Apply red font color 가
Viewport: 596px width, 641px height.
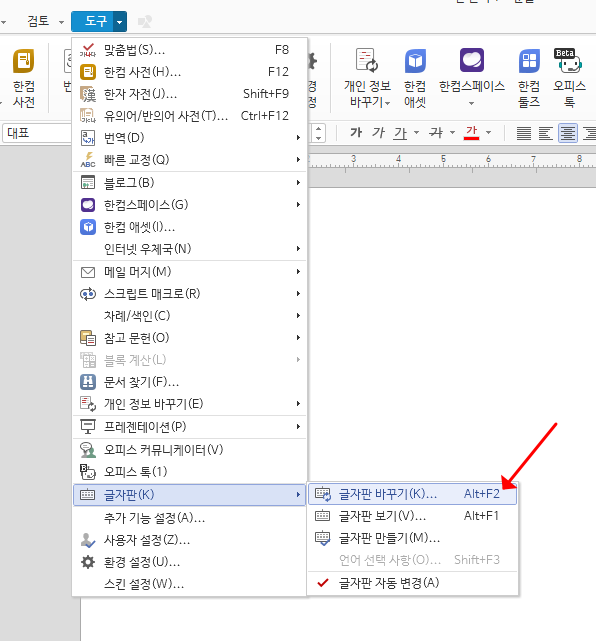coord(471,132)
